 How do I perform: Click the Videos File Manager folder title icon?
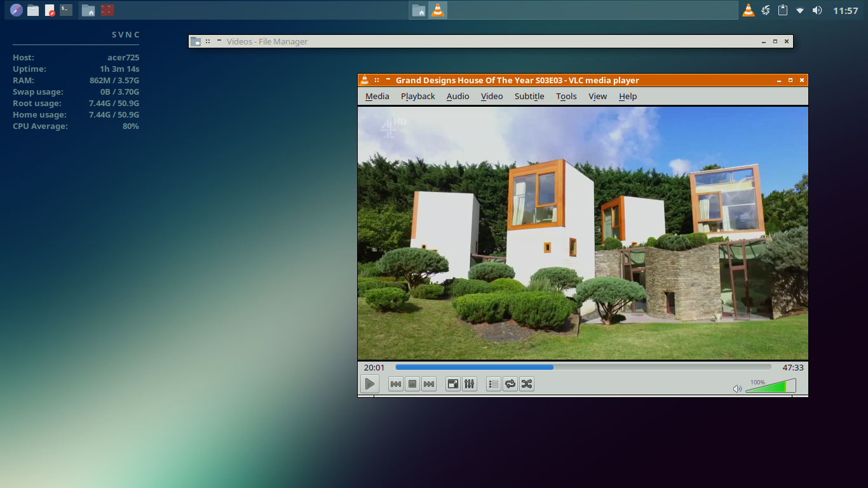click(196, 41)
